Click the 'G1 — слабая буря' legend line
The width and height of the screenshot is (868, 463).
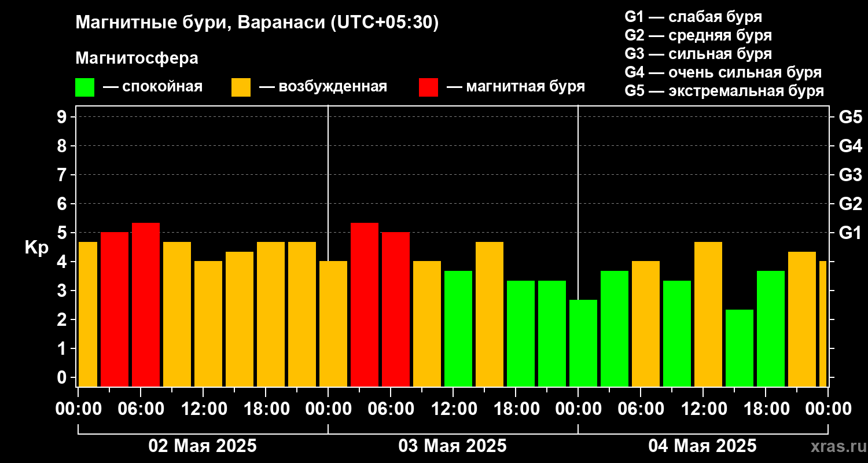[693, 17]
